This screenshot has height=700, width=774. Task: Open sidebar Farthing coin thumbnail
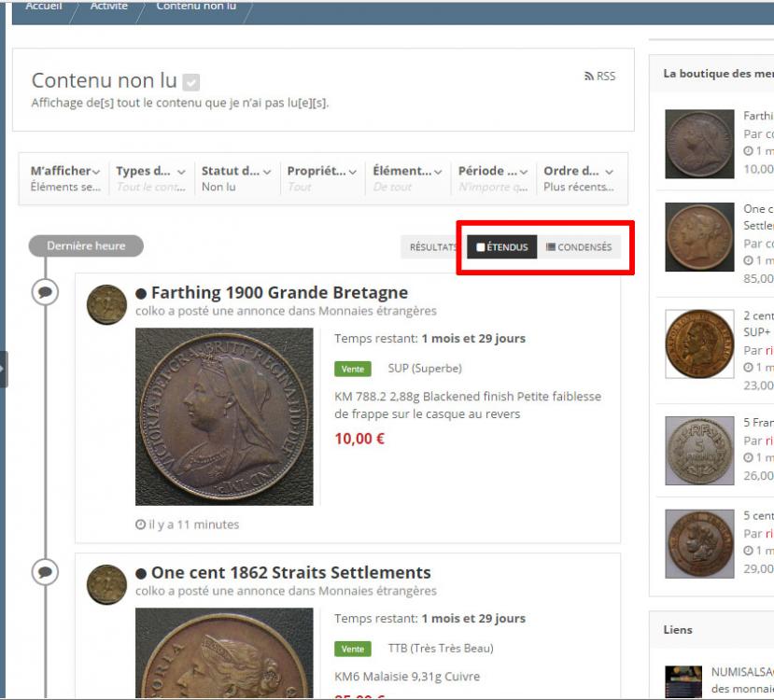[x=699, y=144]
